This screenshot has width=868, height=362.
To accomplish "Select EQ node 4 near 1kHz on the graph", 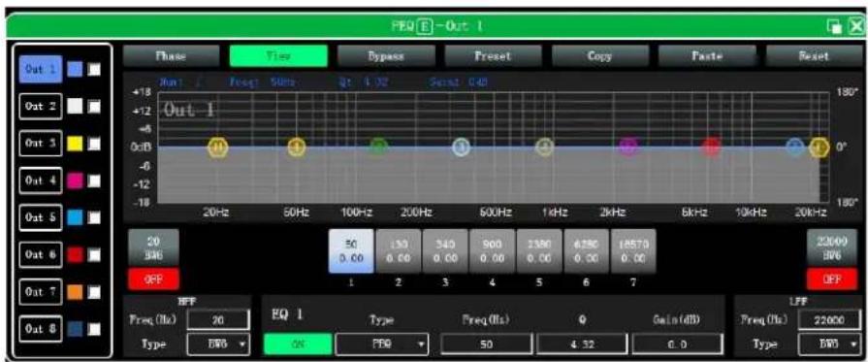I will click(x=545, y=147).
